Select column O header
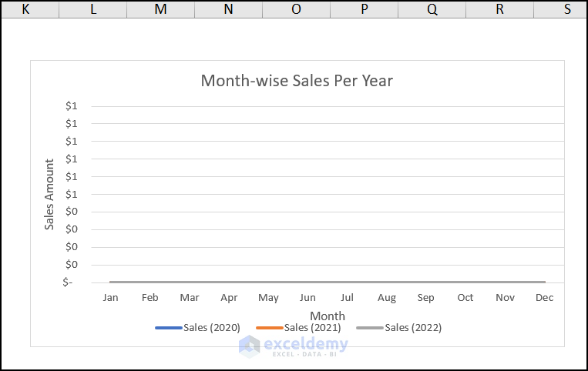The image size is (588, 371). (x=296, y=8)
